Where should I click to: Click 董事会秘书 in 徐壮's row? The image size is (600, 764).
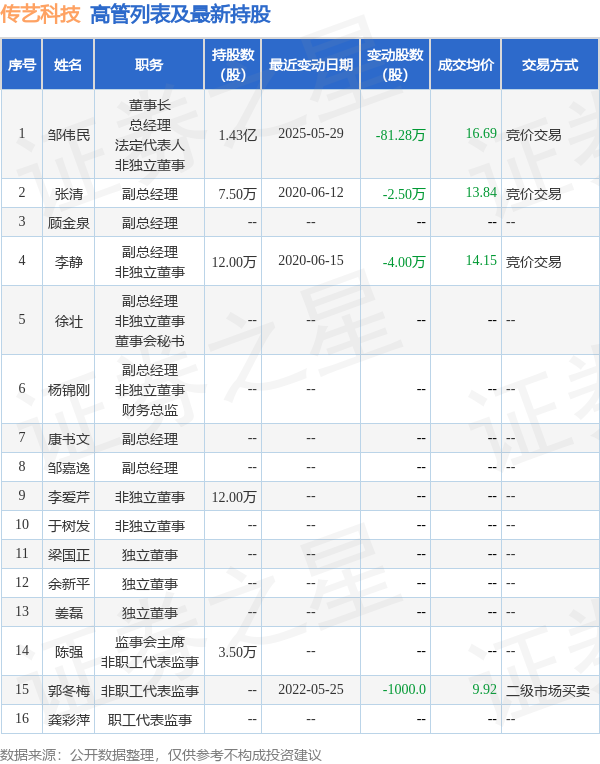pyautogui.click(x=150, y=341)
